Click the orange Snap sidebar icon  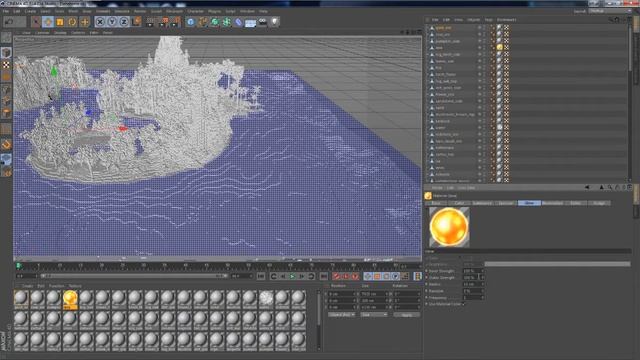(x=6, y=144)
